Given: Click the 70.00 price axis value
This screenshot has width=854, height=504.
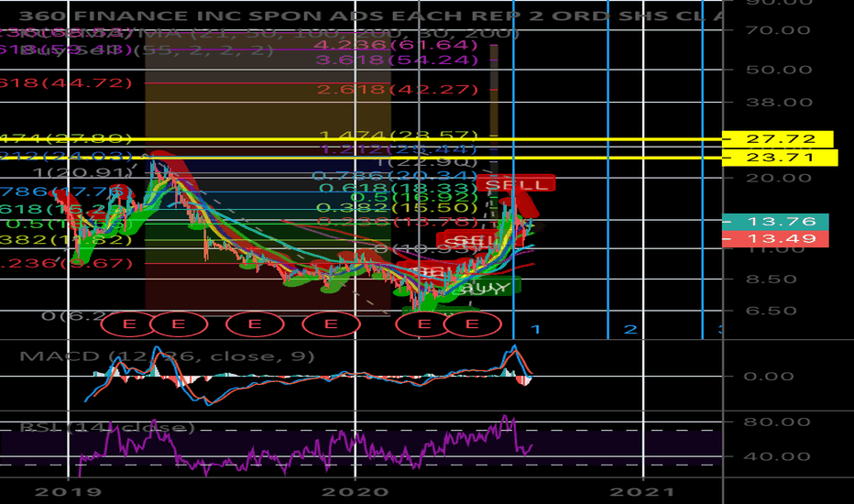Looking at the screenshot, I should tap(779, 30).
